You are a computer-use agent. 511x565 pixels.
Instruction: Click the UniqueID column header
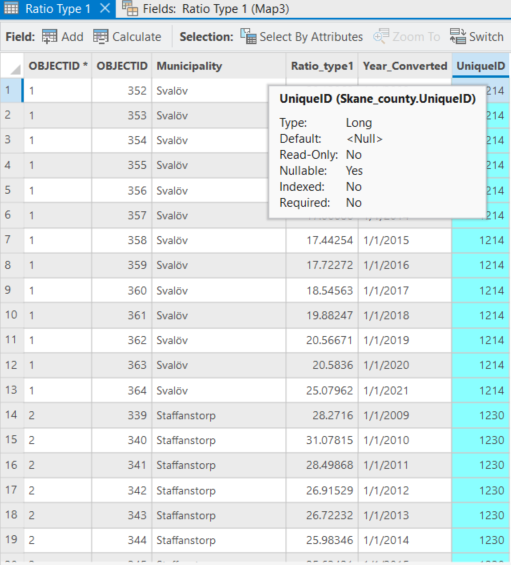pos(480,66)
